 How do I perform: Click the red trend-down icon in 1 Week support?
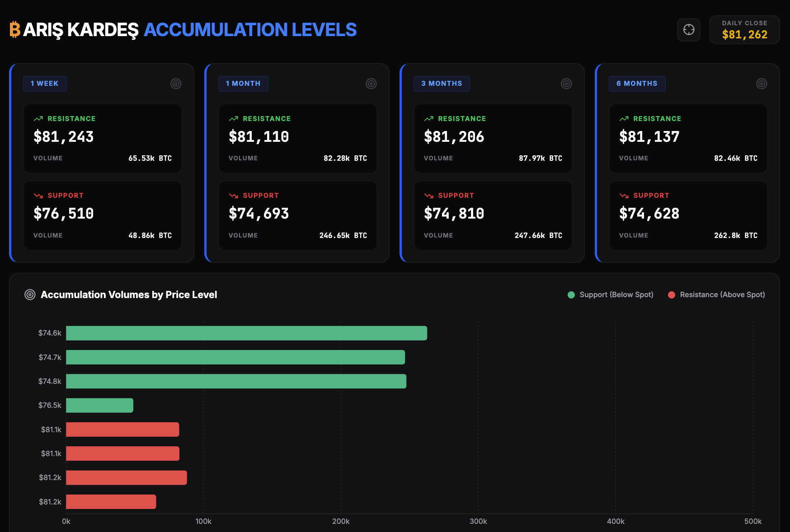pyautogui.click(x=38, y=196)
